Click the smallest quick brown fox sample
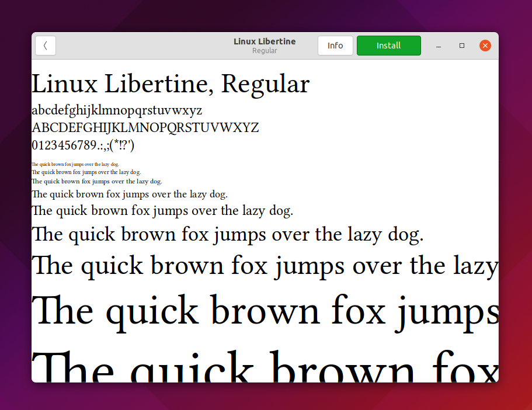 click(75, 164)
